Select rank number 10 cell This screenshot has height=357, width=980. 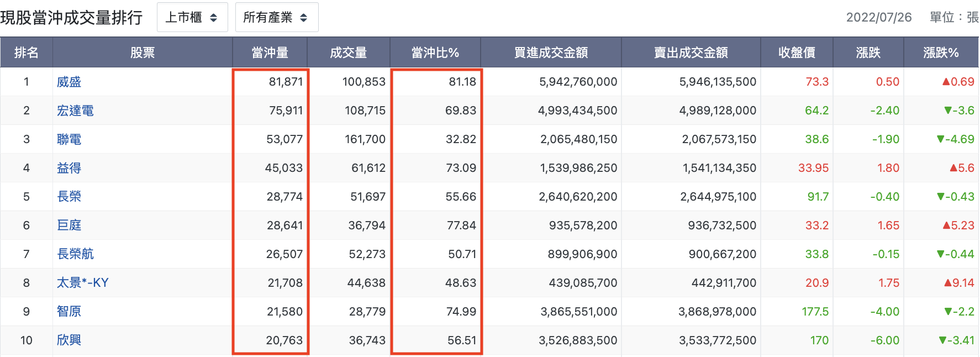[27, 340]
